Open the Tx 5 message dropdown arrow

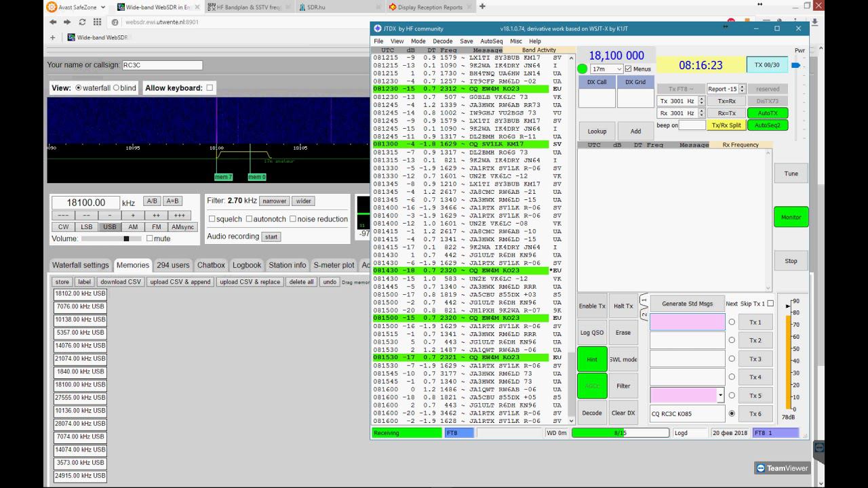click(x=721, y=395)
